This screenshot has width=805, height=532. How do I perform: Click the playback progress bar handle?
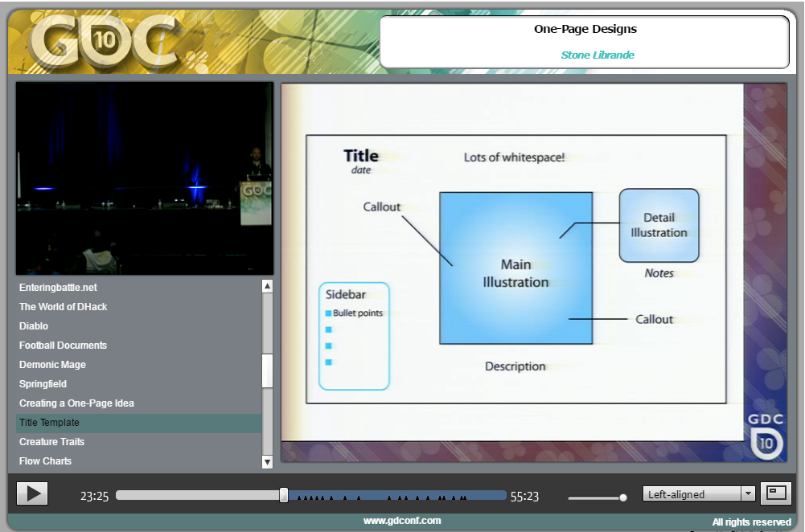[283, 495]
